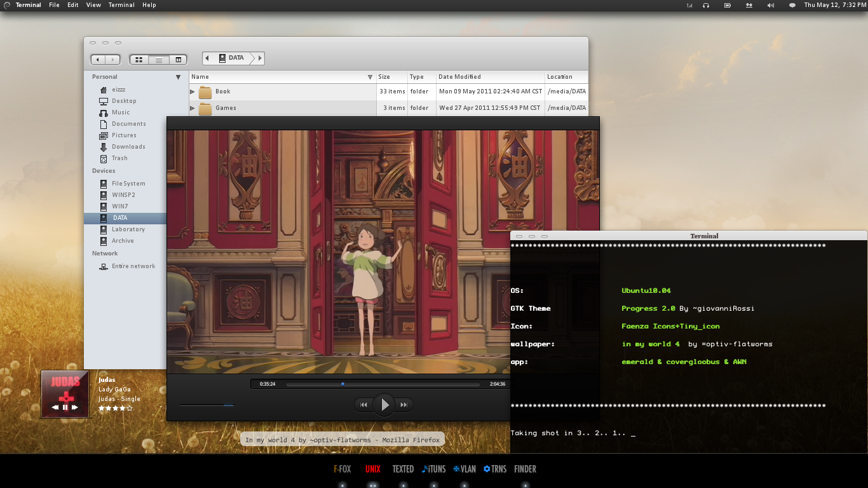Go to previous track on Judas widget
This screenshot has width=868, height=488.
pyautogui.click(x=55, y=407)
